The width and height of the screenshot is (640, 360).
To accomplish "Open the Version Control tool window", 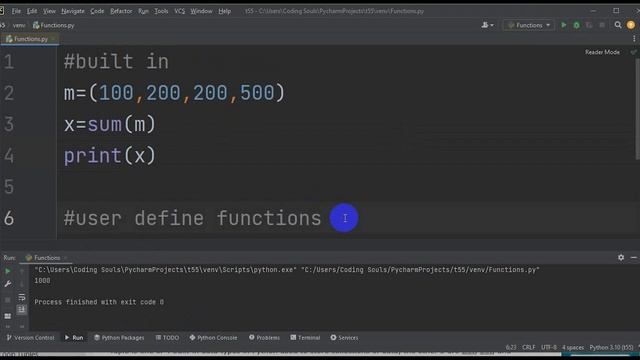I will pyautogui.click(x=31, y=338).
